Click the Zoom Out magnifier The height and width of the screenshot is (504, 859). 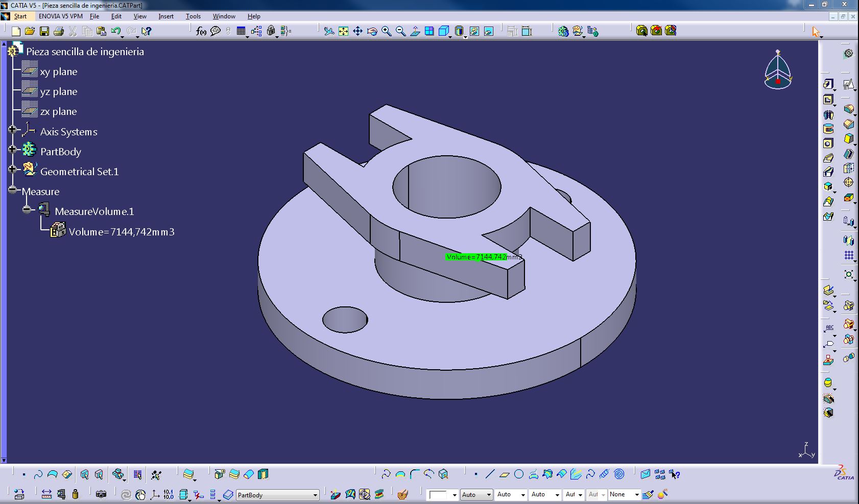click(x=401, y=32)
